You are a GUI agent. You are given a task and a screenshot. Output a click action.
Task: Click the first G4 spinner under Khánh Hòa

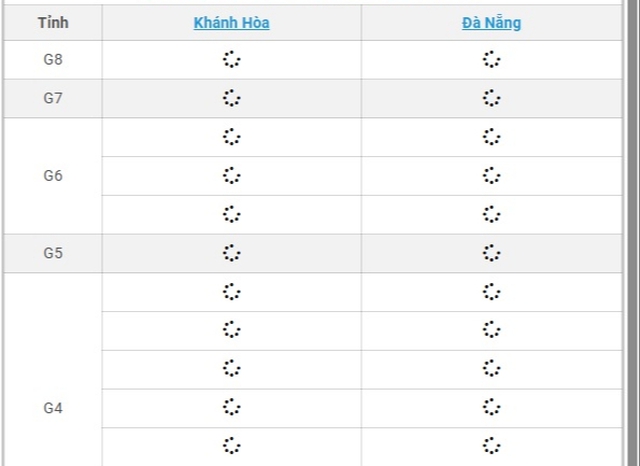232,292
